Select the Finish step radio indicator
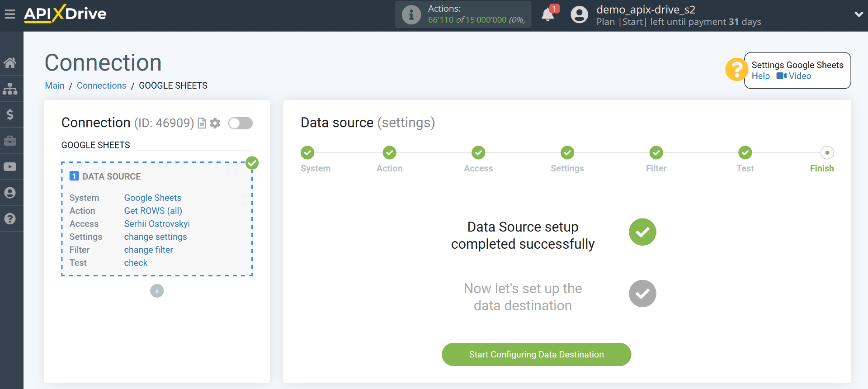This screenshot has width=868, height=389. point(827,153)
